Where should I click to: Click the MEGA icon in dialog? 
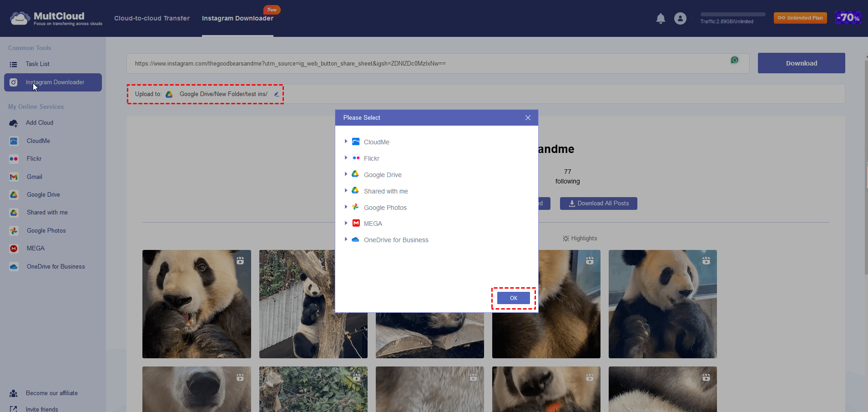[356, 223]
